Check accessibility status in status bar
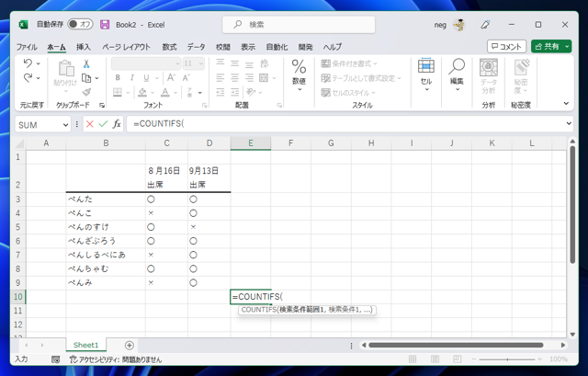Screen dimensions: 588x376 tap(116, 359)
